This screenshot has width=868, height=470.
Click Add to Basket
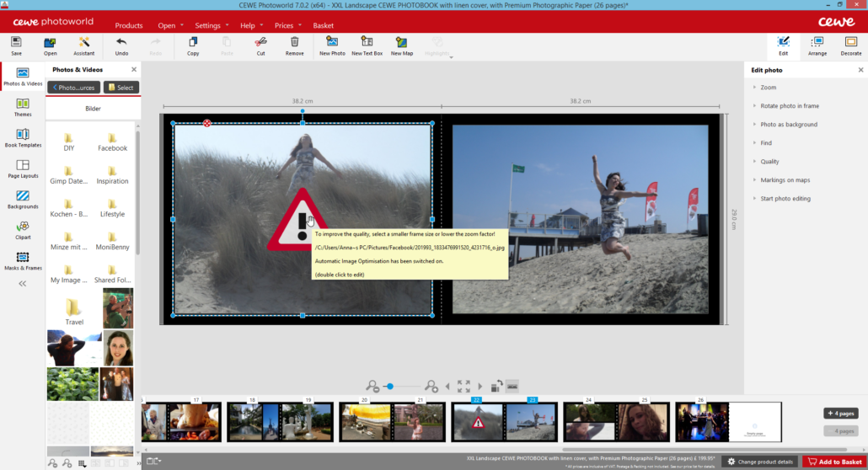[x=835, y=462]
